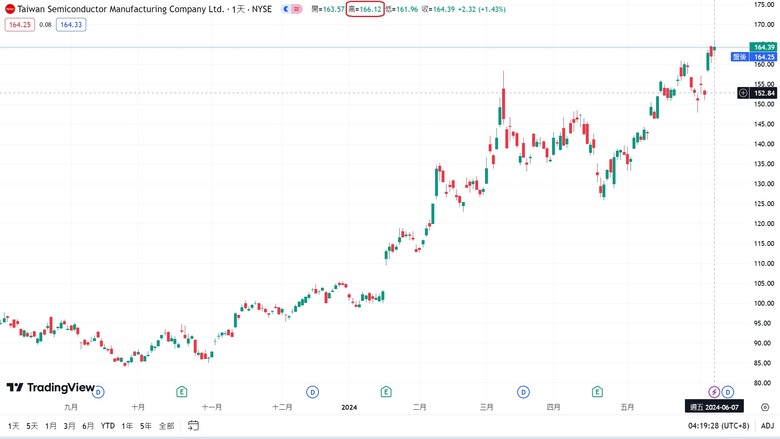Select the 1天 time range
780x439 pixels.
click(13, 426)
